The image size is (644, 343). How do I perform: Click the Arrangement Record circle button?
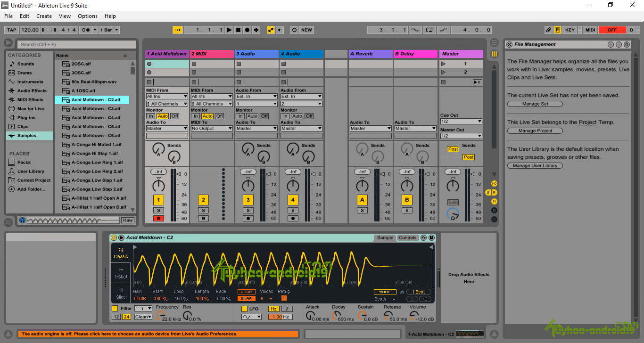click(247, 30)
